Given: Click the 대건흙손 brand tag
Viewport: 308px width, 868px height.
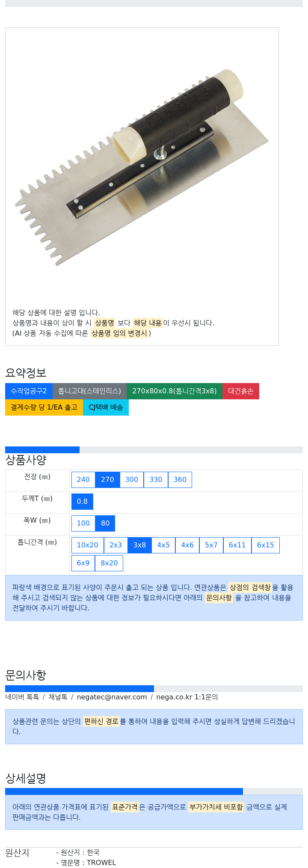Looking at the screenshot, I should [241, 391].
